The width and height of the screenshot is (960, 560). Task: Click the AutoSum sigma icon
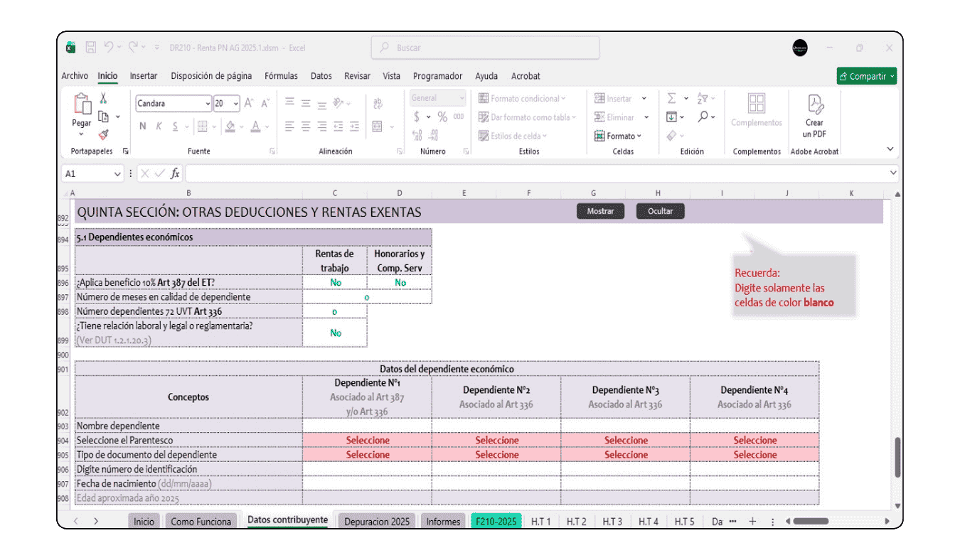click(671, 99)
